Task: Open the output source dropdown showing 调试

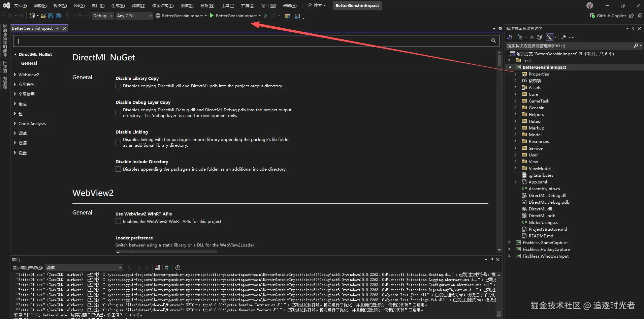Action: click(84, 268)
